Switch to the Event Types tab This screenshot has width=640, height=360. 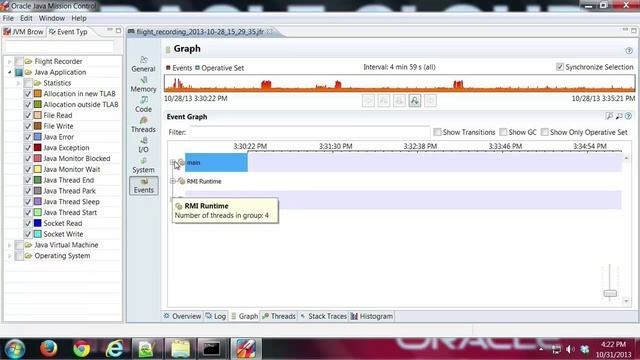68,32
